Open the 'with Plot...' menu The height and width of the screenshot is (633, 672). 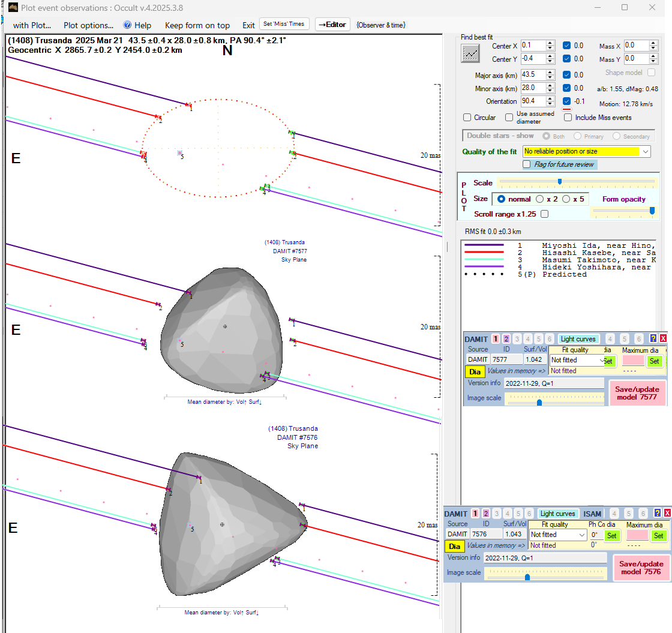[32, 25]
